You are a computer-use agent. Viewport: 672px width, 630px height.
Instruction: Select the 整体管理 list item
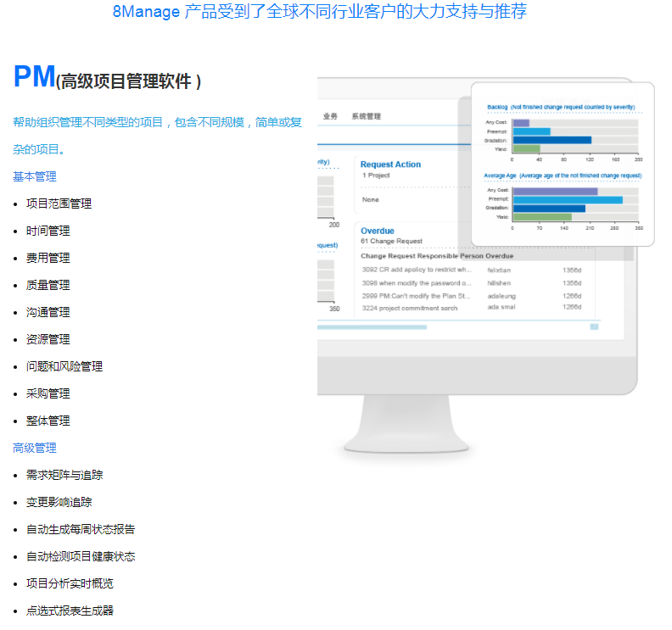tap(48, 421)
